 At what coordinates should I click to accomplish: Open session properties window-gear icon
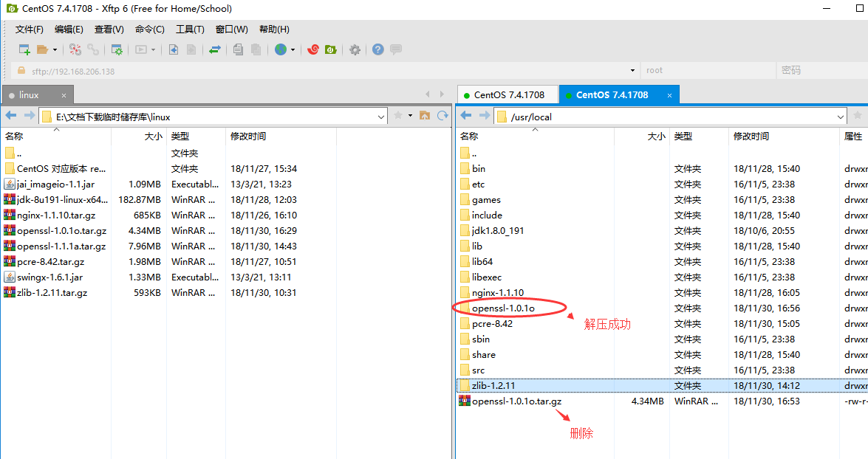click(x=117, y=49)
